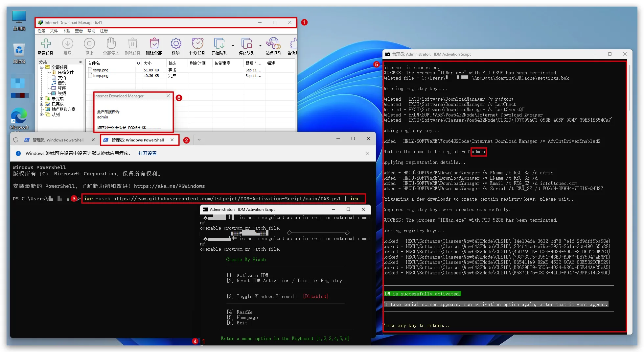Click the 打开设置 link
The width and height of the screenshot is (644, 352).
tap(148, 153)
